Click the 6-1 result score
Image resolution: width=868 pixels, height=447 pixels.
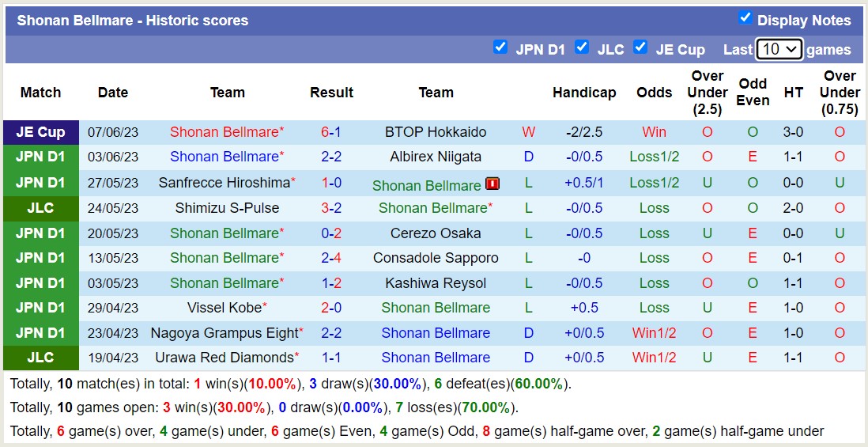pos(331,132)
